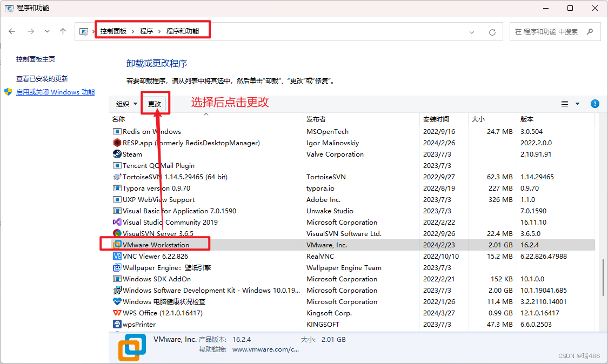Screen dimensions: 608x364
Task: Click the VisualSVN Server icon
Action: click(117, 233)
